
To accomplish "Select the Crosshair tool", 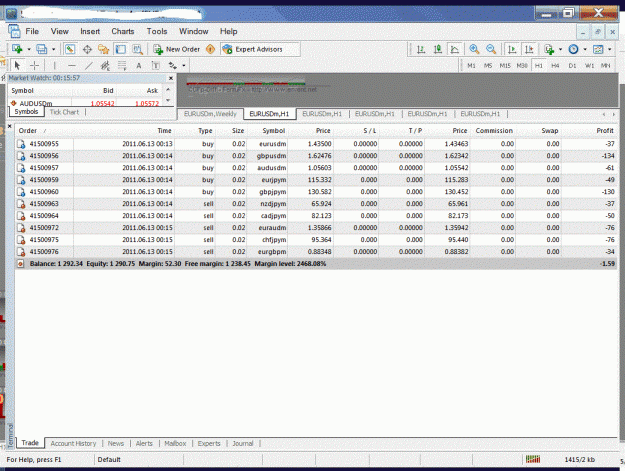I will pos(35,65).
